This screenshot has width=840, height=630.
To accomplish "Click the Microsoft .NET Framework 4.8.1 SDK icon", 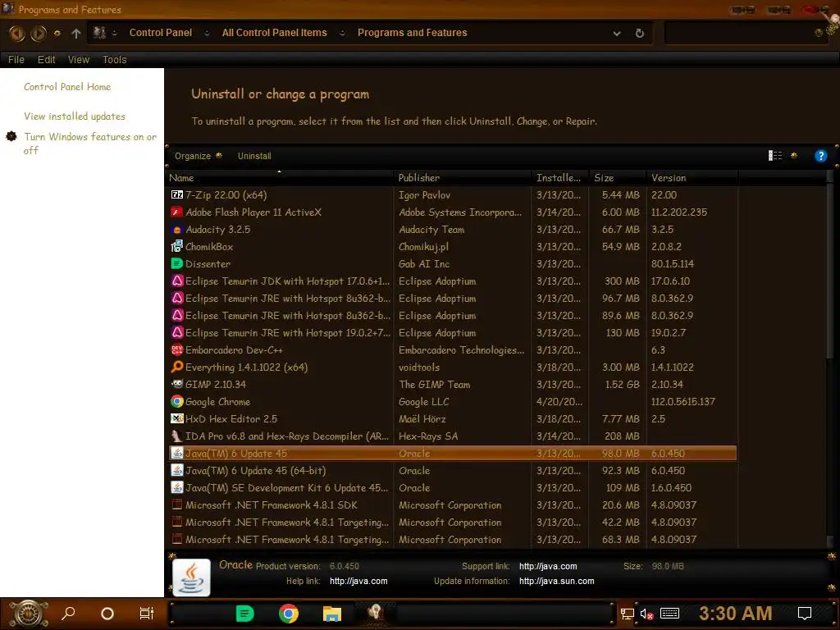I will click(x=177, y=504).
